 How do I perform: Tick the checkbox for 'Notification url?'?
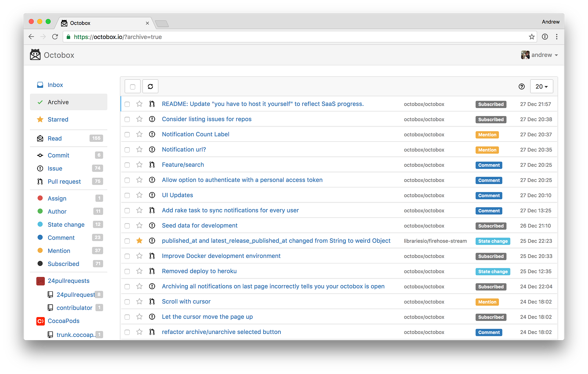pos(127,150)
